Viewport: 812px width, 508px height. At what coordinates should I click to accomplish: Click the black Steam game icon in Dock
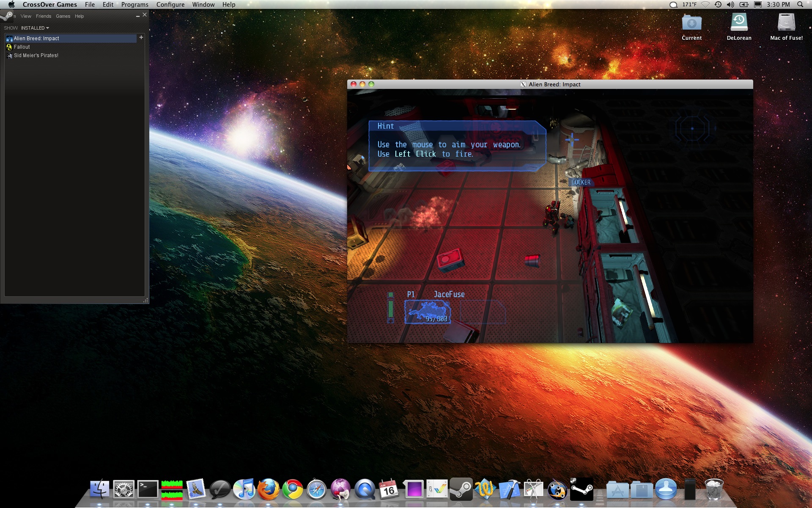(582, 489)
